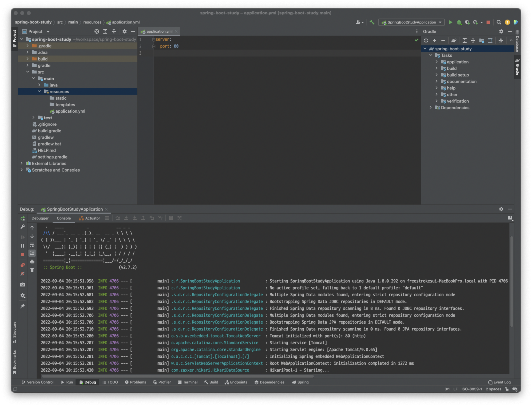Click the Build project hammer icon
The image size is (532, 406).
click(x=372, y=22)
